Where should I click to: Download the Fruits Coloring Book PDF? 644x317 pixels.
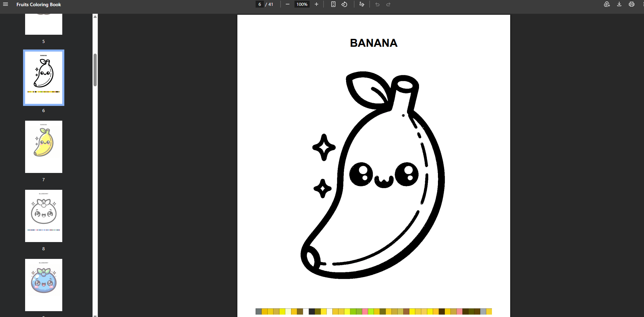coord(619,4)
